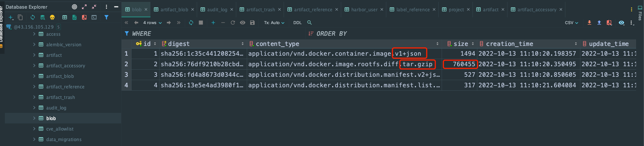Expand the access table node
The image size is (644, 146).
(34, 34)
